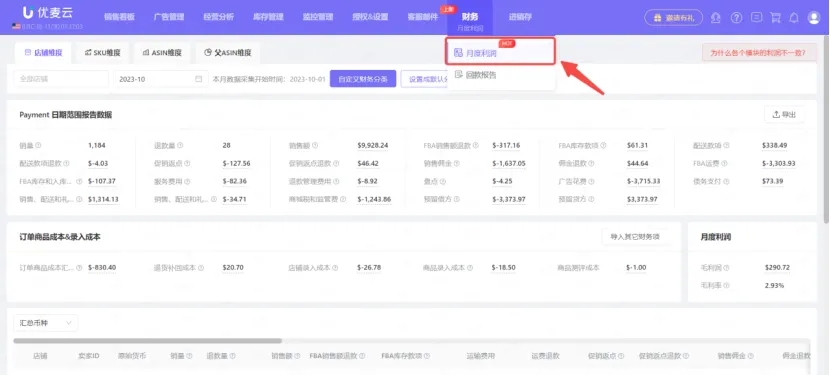
Task: Switch to the 店铺维度 tab
Action: coord(42,52)
